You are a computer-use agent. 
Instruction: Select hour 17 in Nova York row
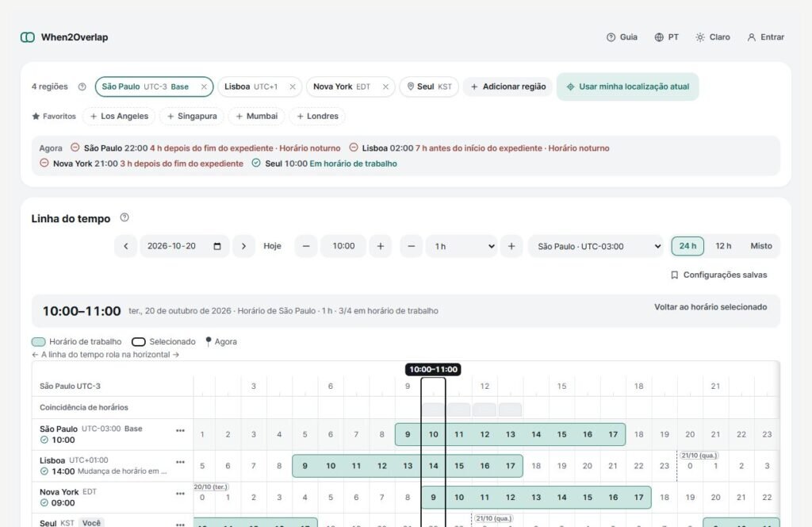click(638, 498)
